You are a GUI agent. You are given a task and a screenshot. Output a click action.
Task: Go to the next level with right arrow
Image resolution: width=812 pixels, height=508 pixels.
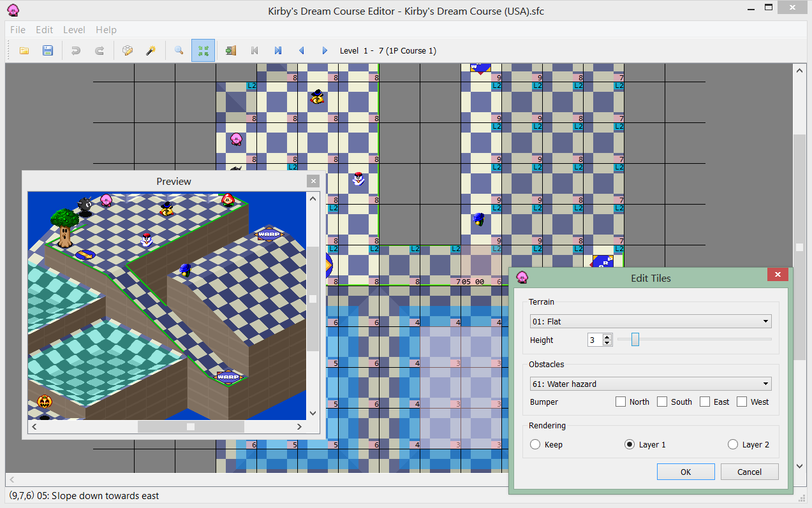click(325, 50)
